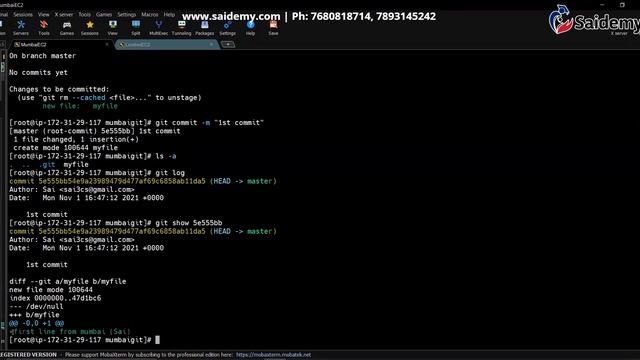This screenshot has width=640, height=360.
Task: Open the Macros menu
Action: point(150,14)
